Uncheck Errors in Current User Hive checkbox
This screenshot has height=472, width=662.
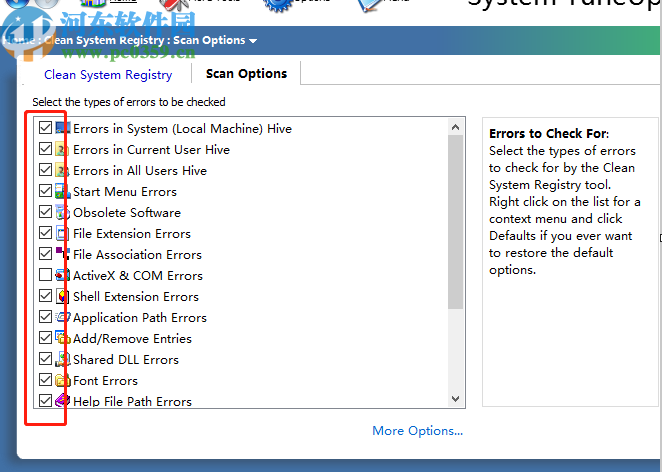[x=45, y=149]
